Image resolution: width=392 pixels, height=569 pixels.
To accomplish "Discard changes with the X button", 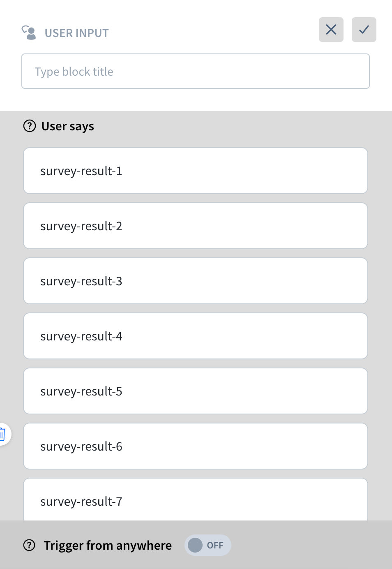I will (x=331, y=30).
